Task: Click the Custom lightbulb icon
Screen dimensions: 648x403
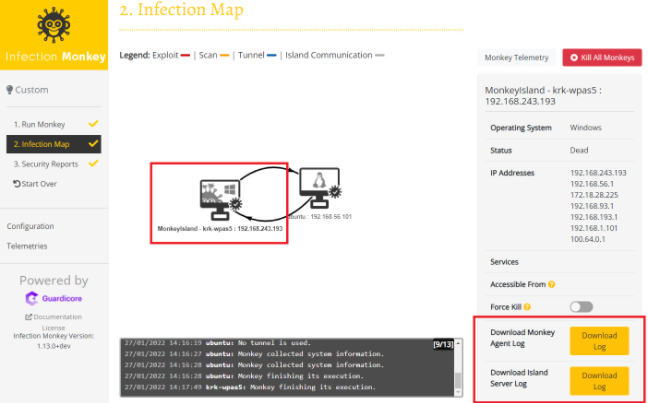Action: coord(10,90)
